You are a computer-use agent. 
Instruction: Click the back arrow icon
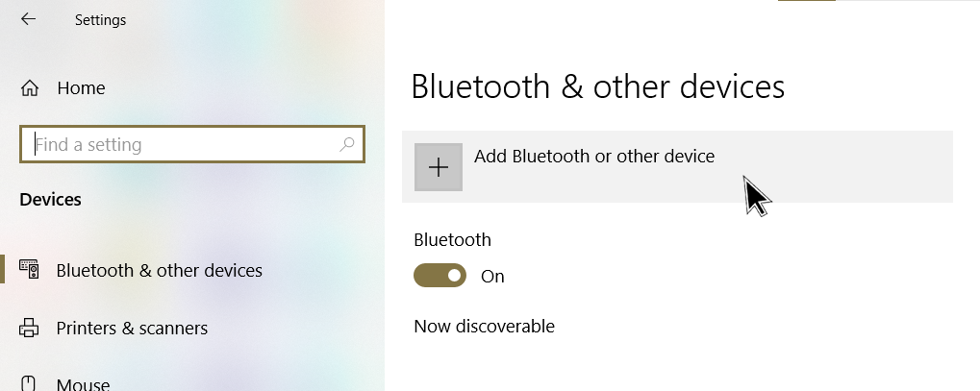click(28, 19)
